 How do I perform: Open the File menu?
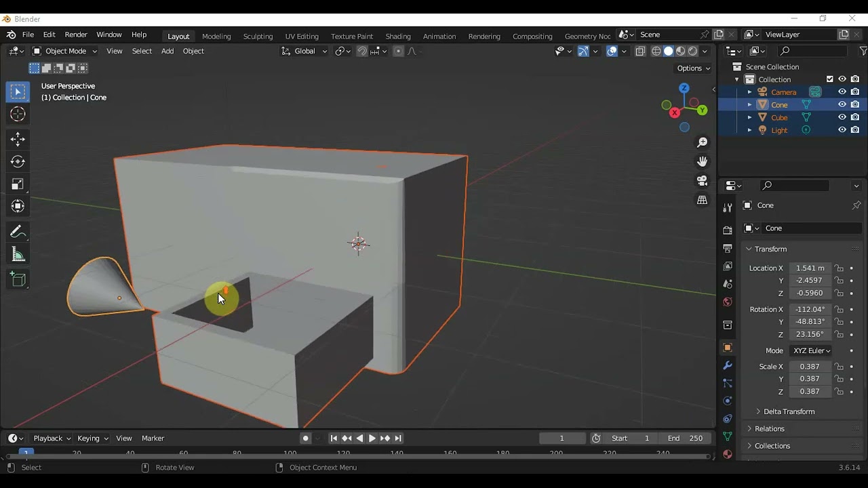[x=28, y=35]
